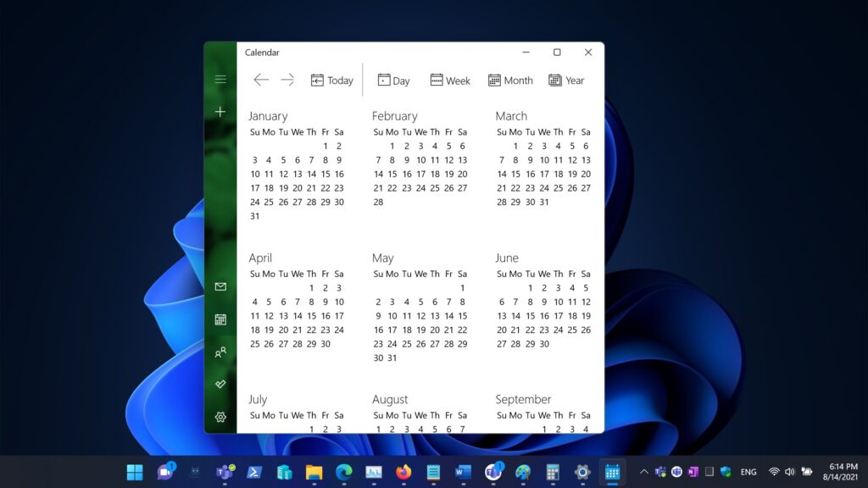The width and height of the screenshot is (868, 488).
Task: Click June 15 in year view
Action: click(530, 316)
